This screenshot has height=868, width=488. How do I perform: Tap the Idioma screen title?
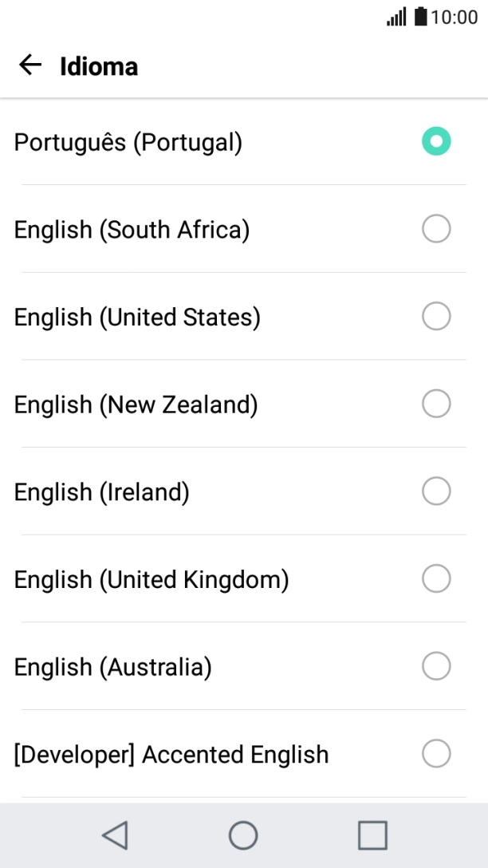tap(99, 66)
